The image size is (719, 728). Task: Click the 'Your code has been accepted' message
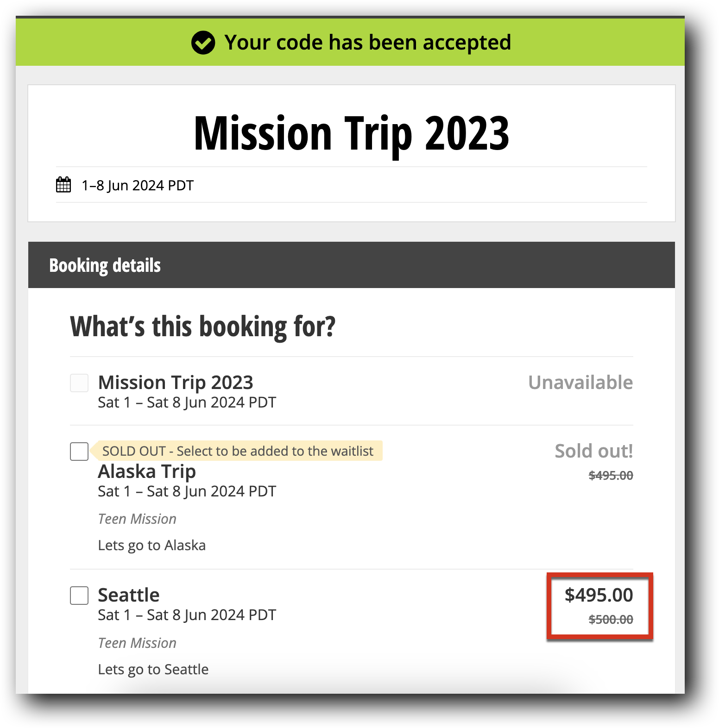tap(367, 43)
